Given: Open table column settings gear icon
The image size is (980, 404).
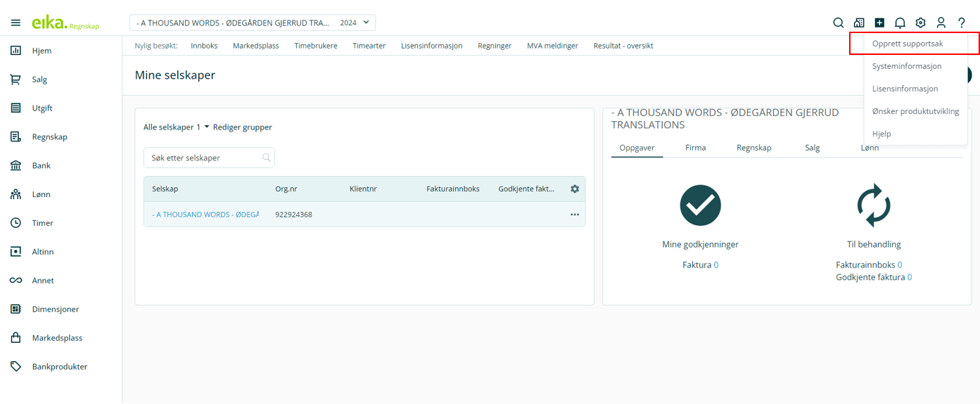Looking at the screenshot, I should [575, 189].
